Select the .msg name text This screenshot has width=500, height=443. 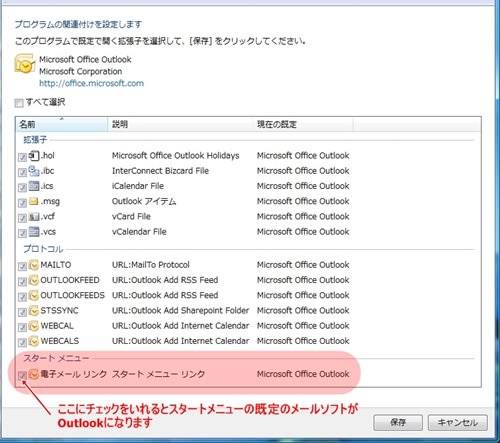tap(50, 201)
